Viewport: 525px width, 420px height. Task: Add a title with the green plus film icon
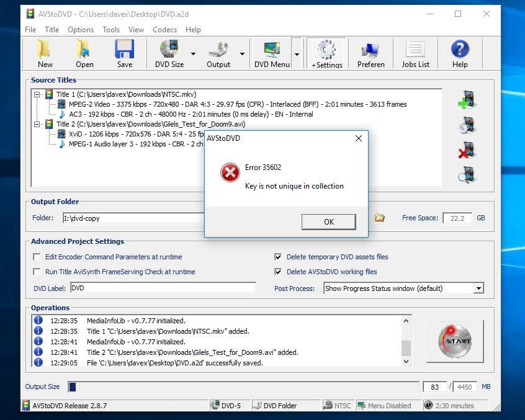coord(467,100)
